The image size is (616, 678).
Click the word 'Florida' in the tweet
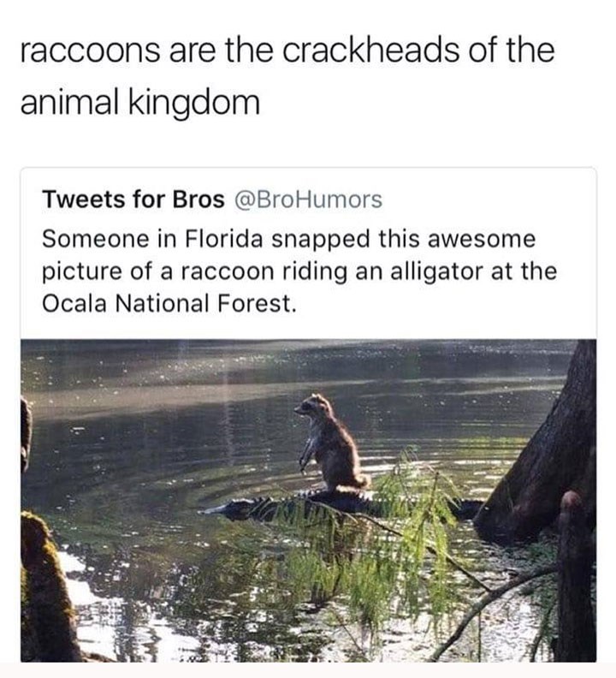[x=224, y=239]
